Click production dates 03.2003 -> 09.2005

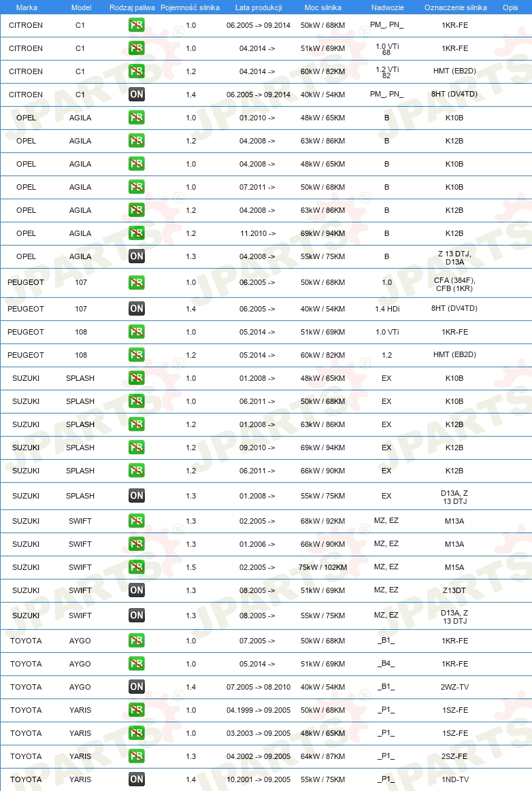tap(259, 733)
